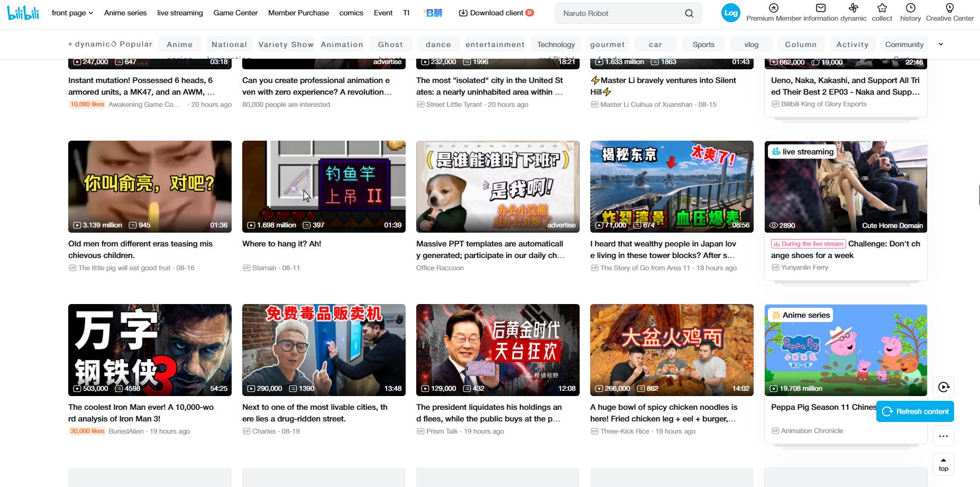Select the Anime category tab
The width and height of the screenshot is (980, 487).
(x=180, y=44)
